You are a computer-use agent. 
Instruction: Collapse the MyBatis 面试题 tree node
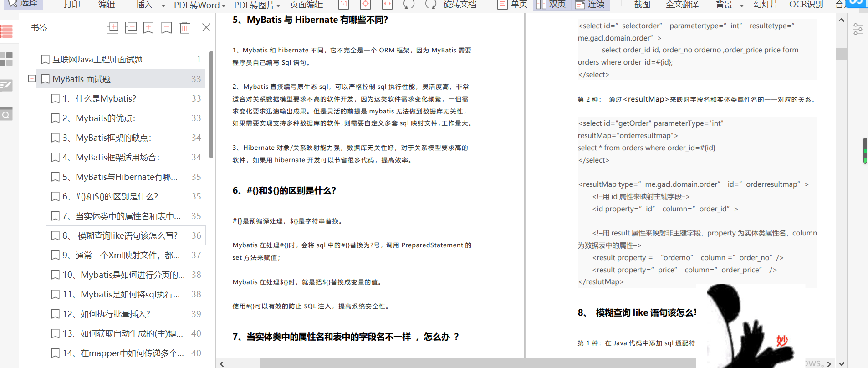tap(32, 78)
